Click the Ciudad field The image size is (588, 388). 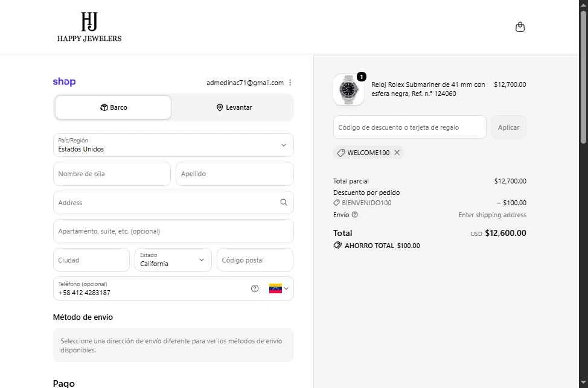point(91,260)
